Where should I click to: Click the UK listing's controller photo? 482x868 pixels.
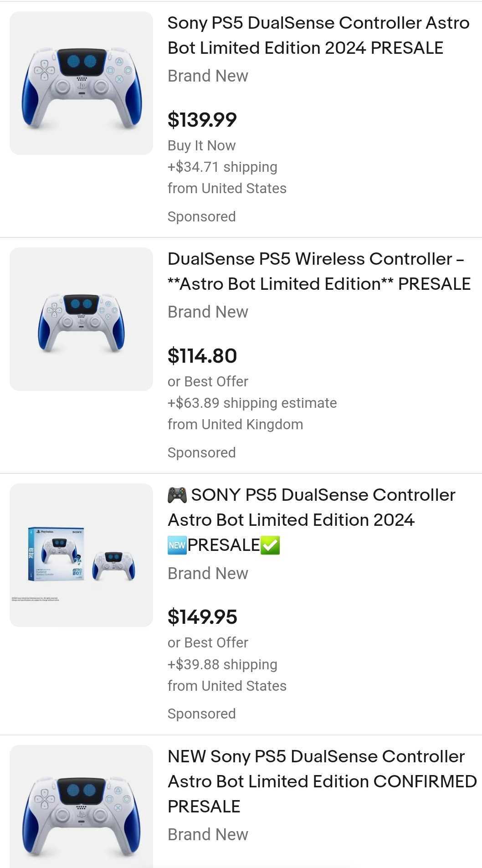pyautogui.click(x=81, y=319)
